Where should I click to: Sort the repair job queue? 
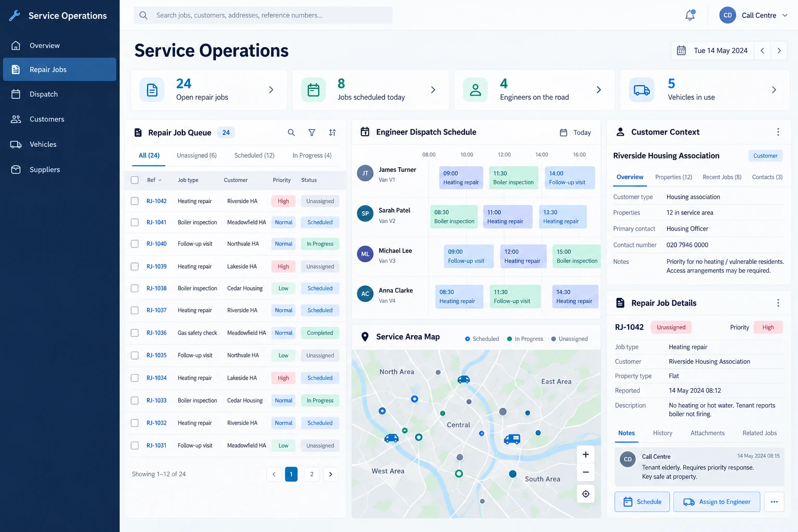(x=332, y=132)
